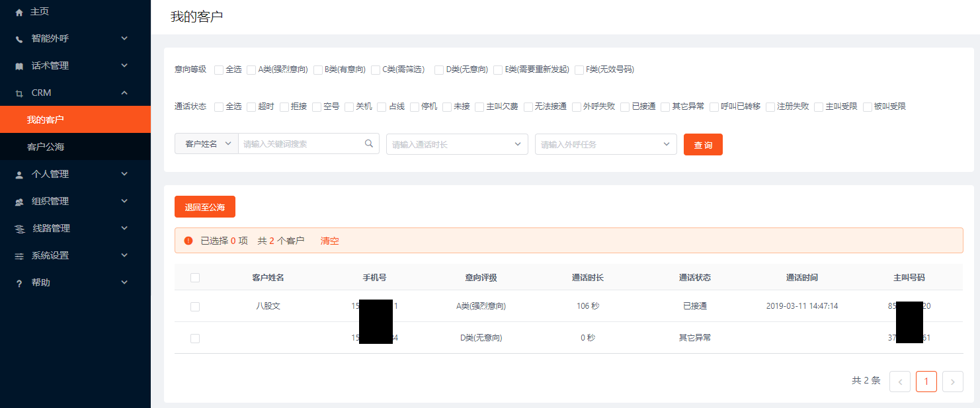Check the 占线 call status
Viewport: 980px width, 408px height.
pos(382,106)
